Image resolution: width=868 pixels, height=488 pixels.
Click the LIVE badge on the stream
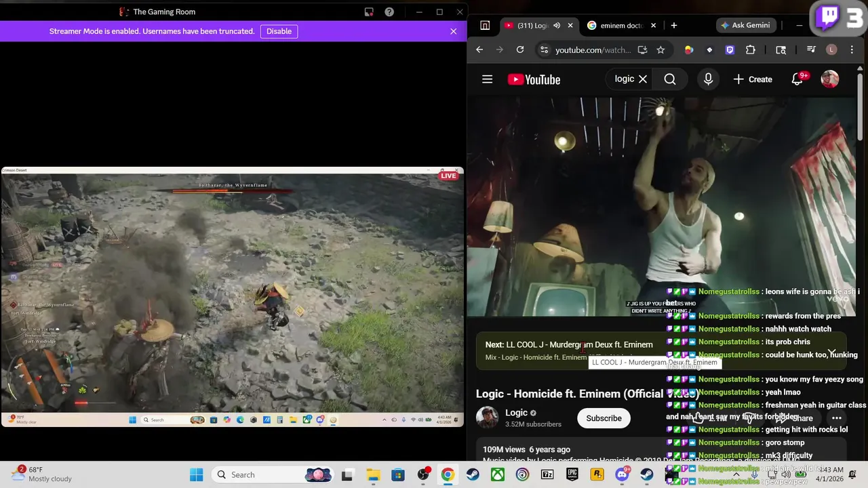[448, 176]
